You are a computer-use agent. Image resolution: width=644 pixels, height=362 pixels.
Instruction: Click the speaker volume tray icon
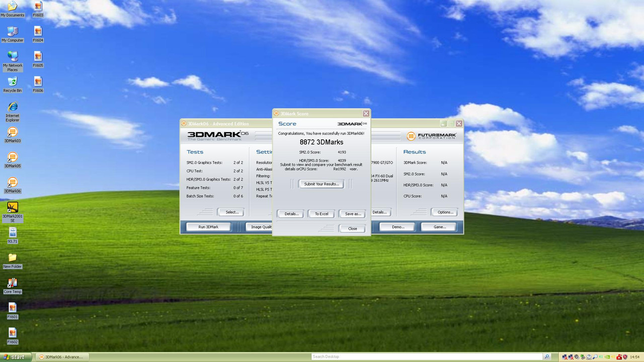click(577, 357)
